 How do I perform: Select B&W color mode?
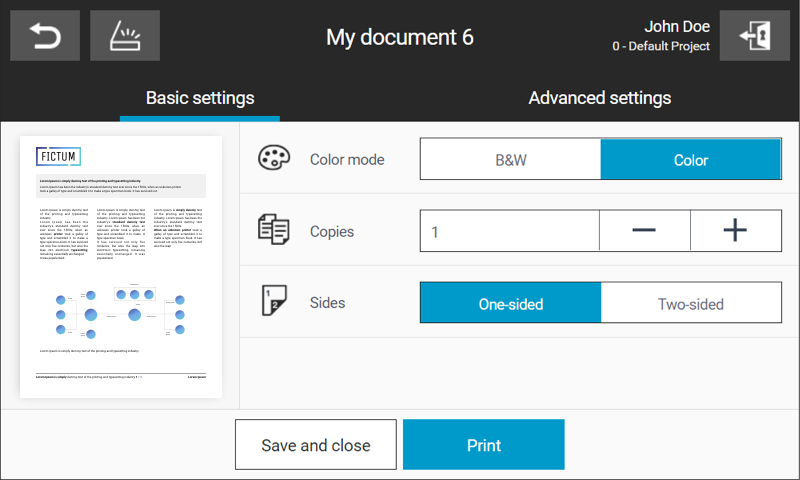point(510,159)
